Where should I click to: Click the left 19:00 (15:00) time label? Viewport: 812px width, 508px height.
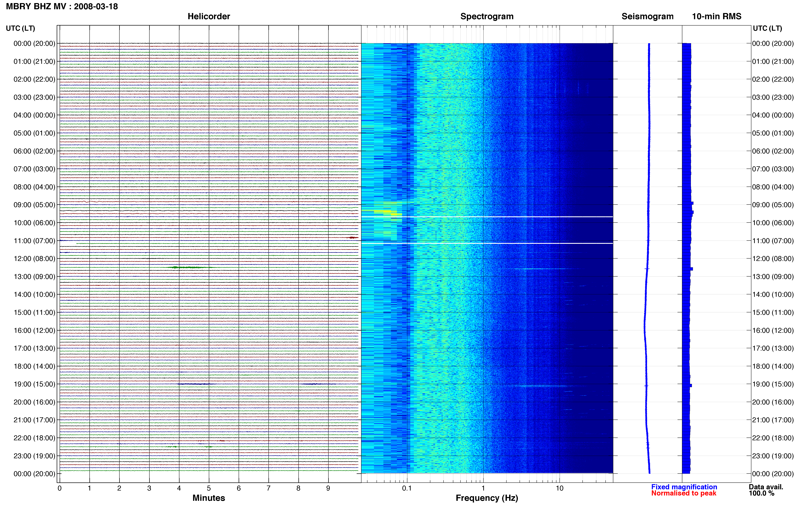pos(34,384)
